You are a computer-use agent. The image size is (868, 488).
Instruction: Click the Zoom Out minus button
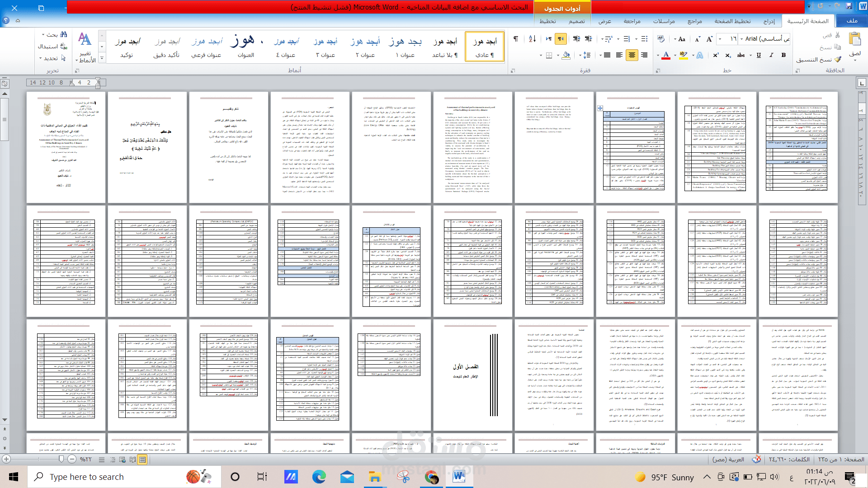pos(72,459)
